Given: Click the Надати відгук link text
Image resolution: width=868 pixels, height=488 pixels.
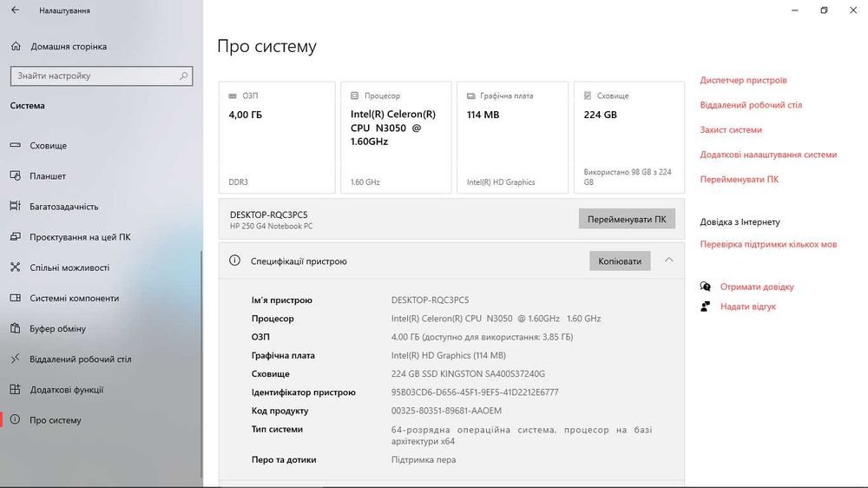Looking at the screenshot, I should pos(748,307).
